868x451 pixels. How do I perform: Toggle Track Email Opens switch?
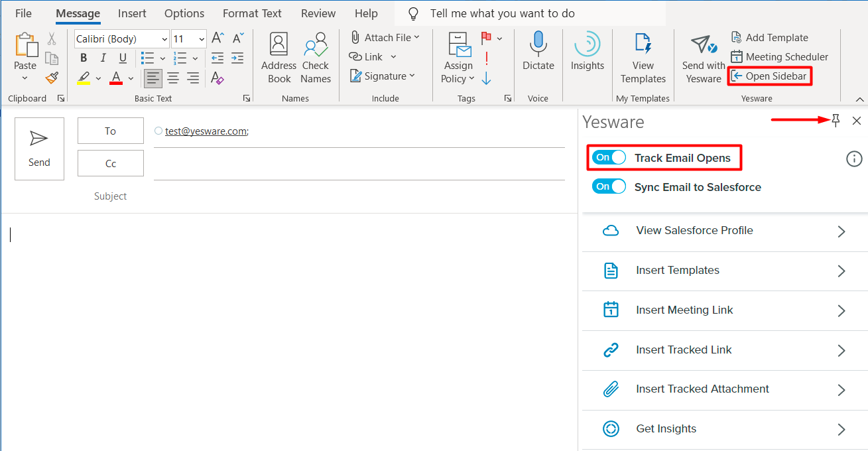tap(609, 158)
